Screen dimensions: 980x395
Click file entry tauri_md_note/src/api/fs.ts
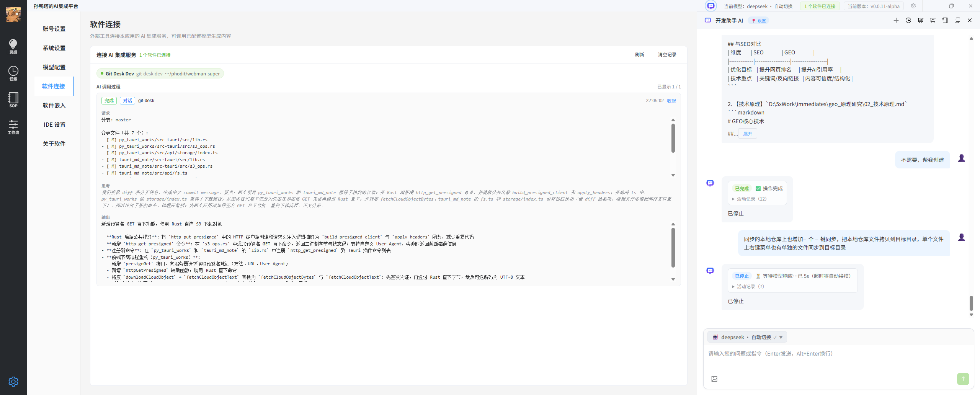coord(153,173)
